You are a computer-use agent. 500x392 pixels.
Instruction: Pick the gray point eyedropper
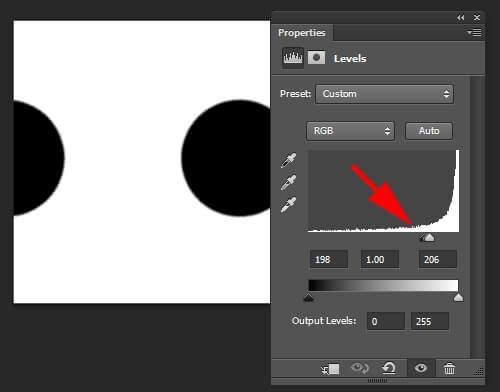pyautogui.click(x=288, y=183)
